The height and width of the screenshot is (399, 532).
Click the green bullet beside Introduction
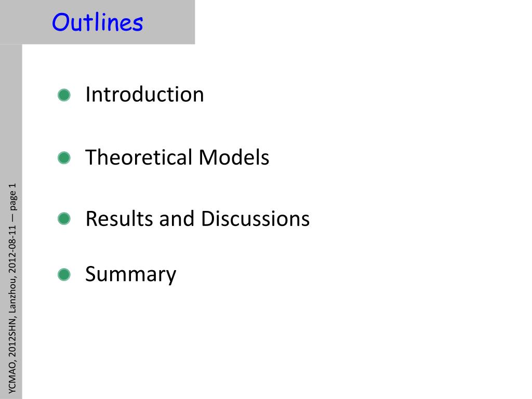(64, 95)
